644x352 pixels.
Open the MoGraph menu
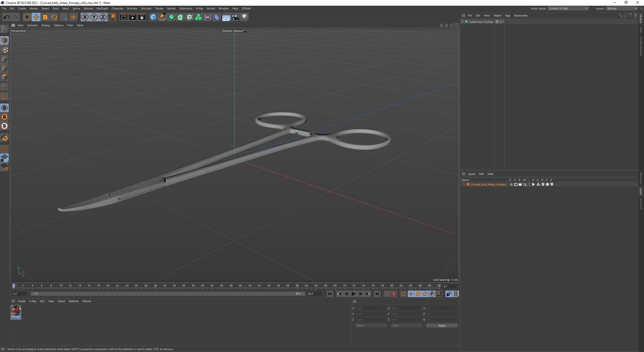coord(102,8)
